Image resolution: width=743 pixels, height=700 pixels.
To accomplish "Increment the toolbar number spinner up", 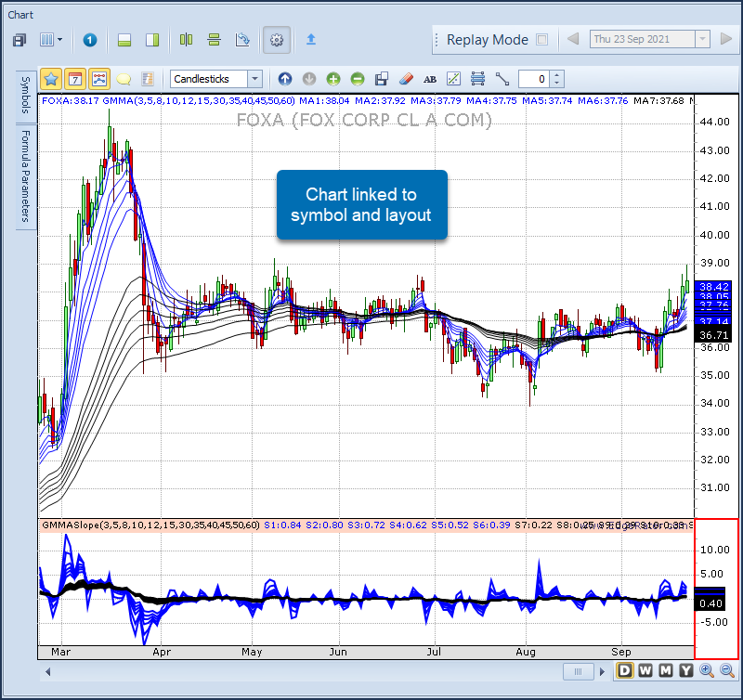I will 556,75.
